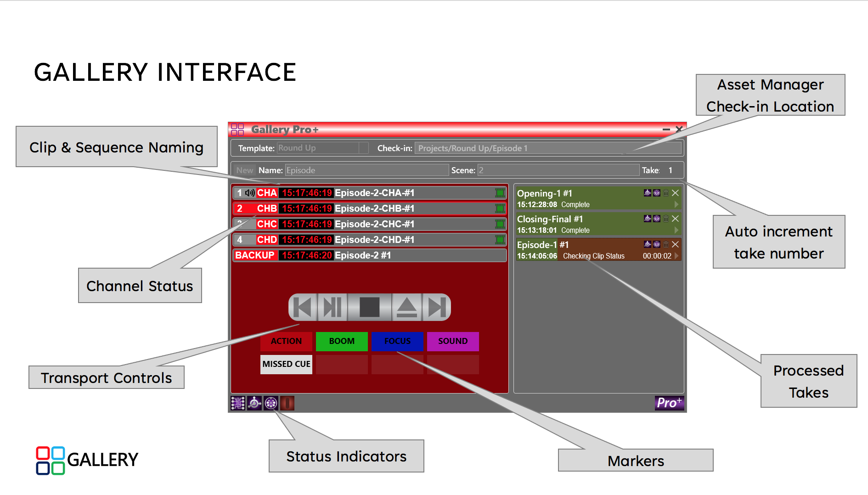The image size is (868, 495).
Task: Add a MISSED CUE marker
Action: 286,364
